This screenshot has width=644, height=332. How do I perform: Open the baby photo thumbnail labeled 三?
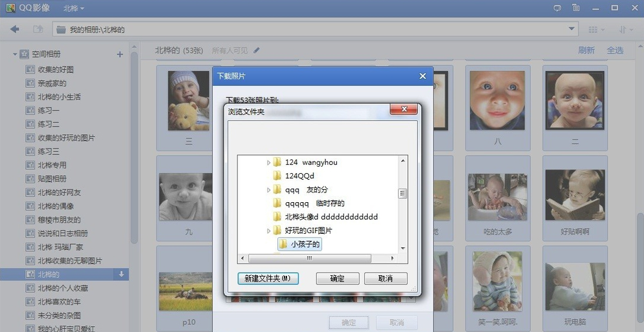coord(189,101)
